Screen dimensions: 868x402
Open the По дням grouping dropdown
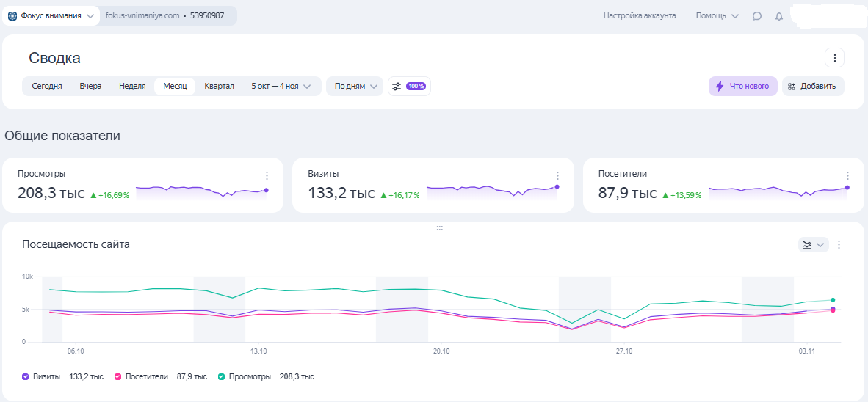click(355, 86)
